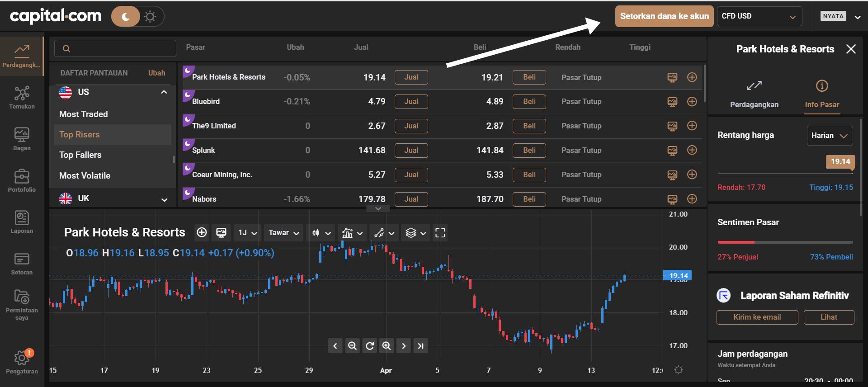
Task: Open the Temukan discover section
Action: coord(22,98)
